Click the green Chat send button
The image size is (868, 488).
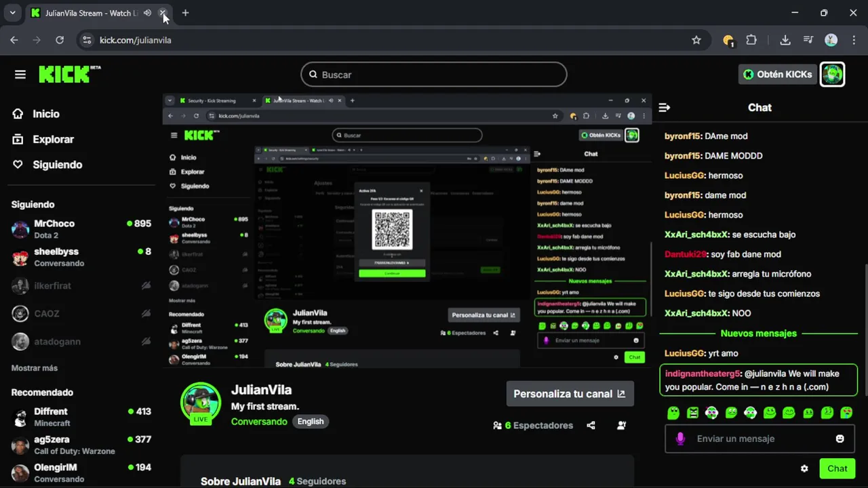point(837,468)
